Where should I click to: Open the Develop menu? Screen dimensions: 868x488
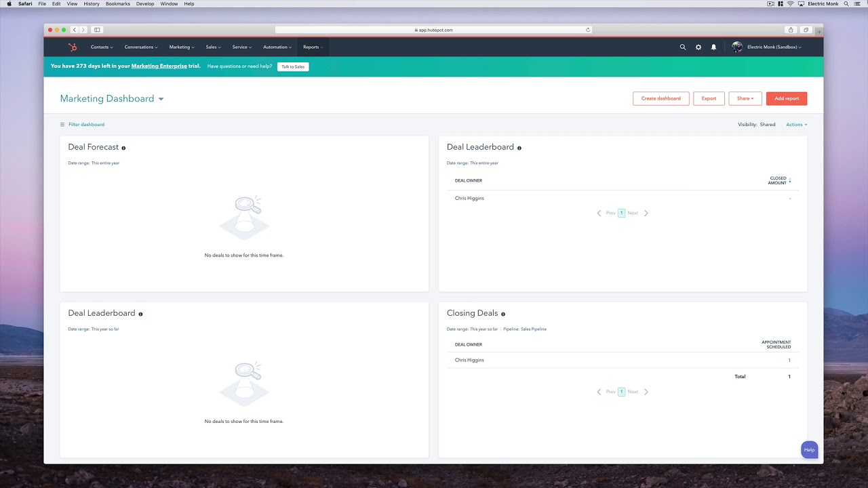coord(145,3)
